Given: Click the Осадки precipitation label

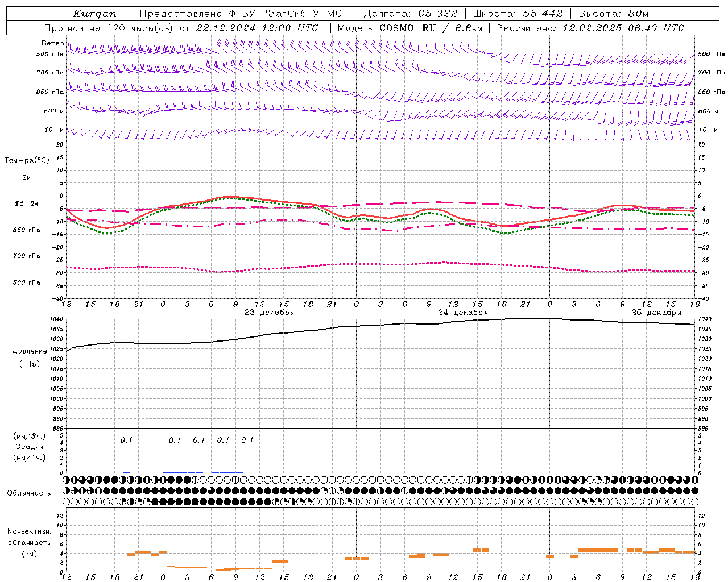Looking at the screenshot, I should pyautogui.click(x=30, y=447).
